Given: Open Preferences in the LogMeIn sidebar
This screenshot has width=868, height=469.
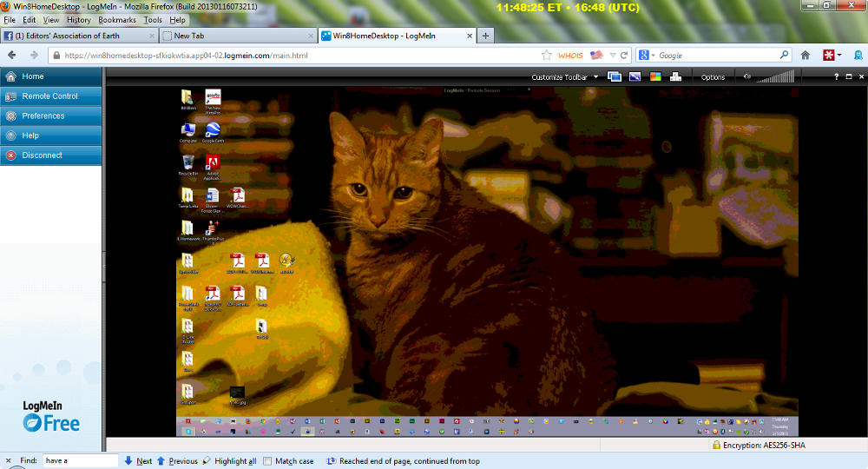Looking at the screenshot, I should pyautogui.click(x=51, y=116).
